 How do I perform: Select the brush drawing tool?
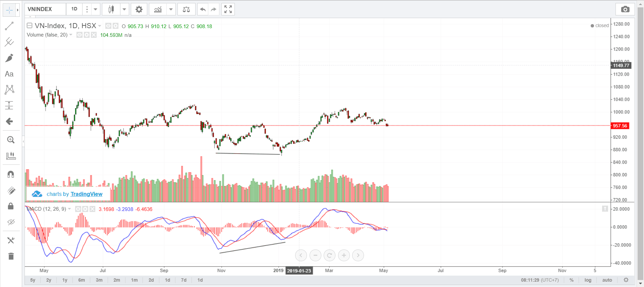tap(9, 58)
